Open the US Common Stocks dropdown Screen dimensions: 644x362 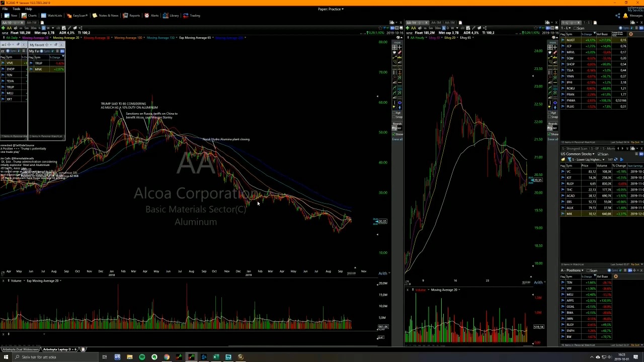click(x=578, y=154)
